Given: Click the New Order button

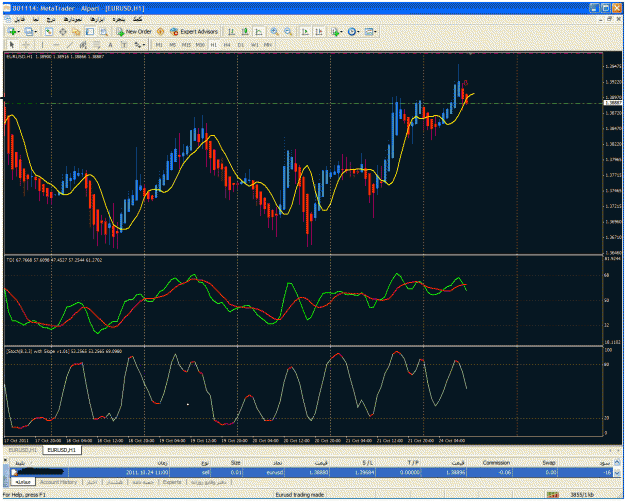Looking at the screenshot, I should point(134,31).
